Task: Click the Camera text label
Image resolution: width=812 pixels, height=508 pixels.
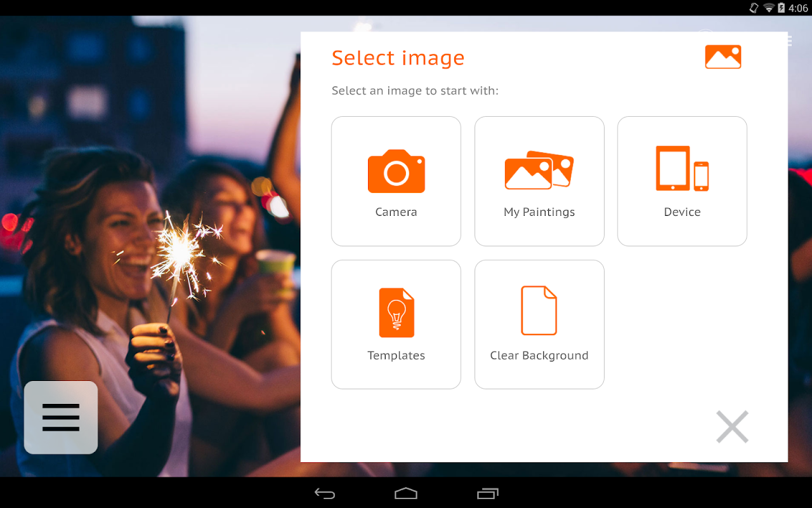Action: point(396,212)
